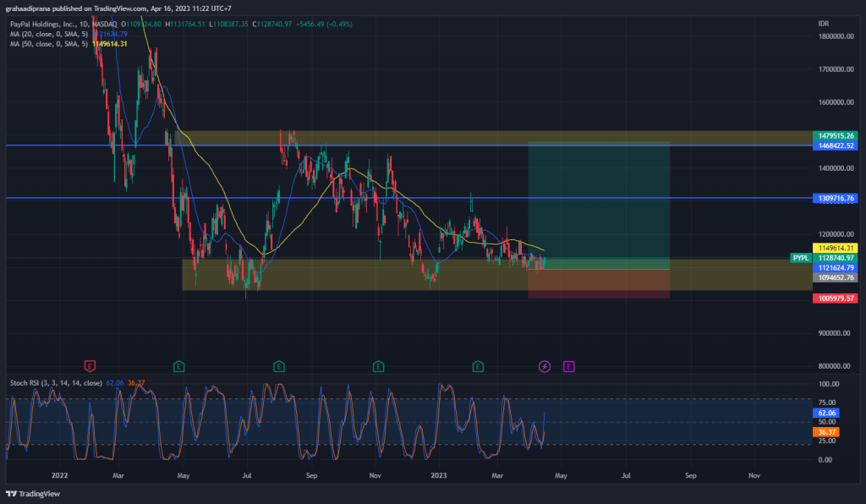The image size is (866, 504).
Task: Click the 2023 label on time axis
Action: click(x=439, y=476)
